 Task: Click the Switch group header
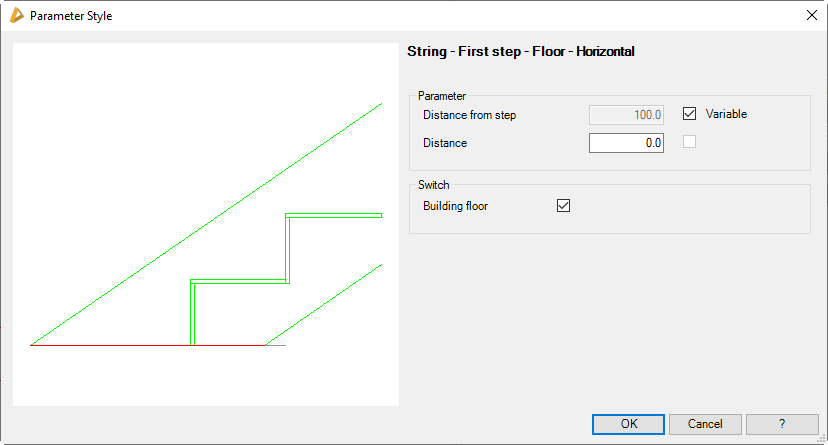[x=434, y=185]
